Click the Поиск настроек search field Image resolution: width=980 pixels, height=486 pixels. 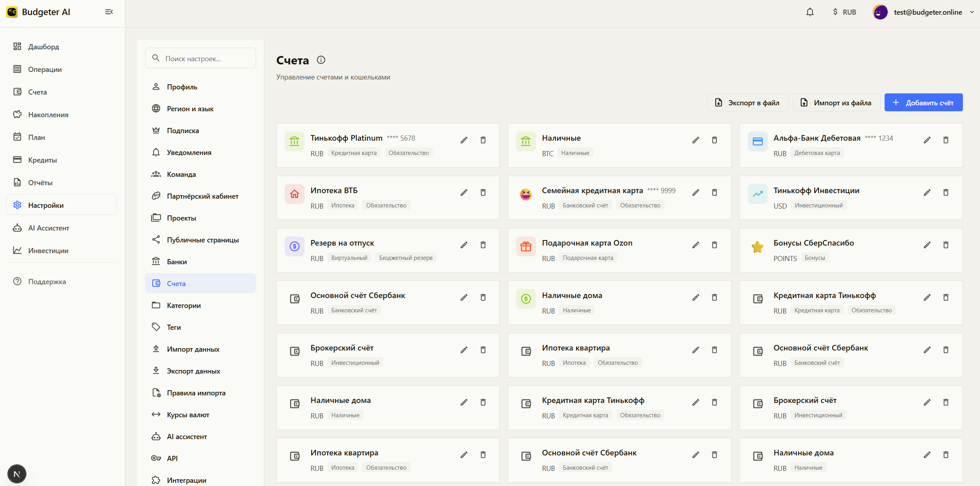[x=201, y=58]
